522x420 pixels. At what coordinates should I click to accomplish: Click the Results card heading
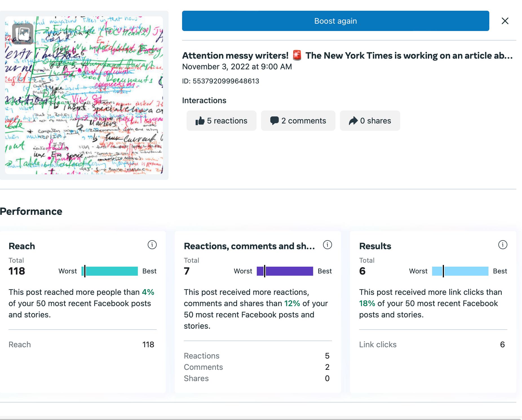pyautogui.click(x=375, y=246)
